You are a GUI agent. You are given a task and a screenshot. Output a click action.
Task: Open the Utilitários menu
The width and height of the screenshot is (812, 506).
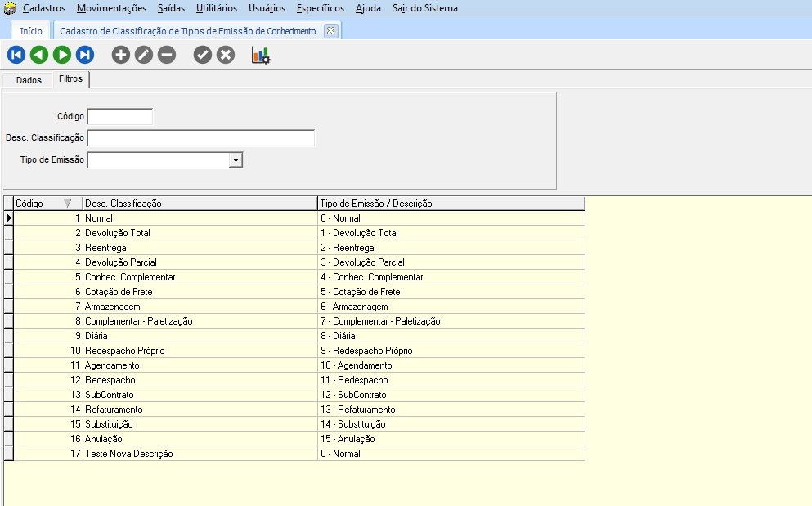pyautogui.click(x=217, y=8)
